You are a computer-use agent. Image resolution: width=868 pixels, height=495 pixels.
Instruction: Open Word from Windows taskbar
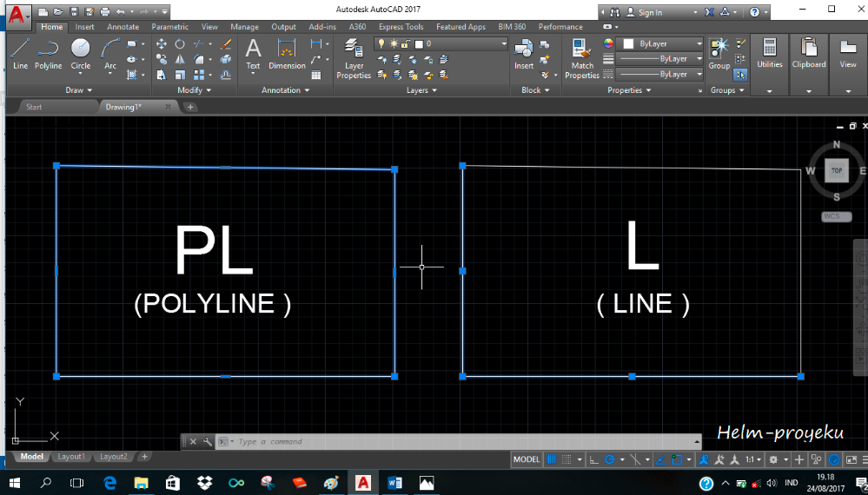coord(394,483)
